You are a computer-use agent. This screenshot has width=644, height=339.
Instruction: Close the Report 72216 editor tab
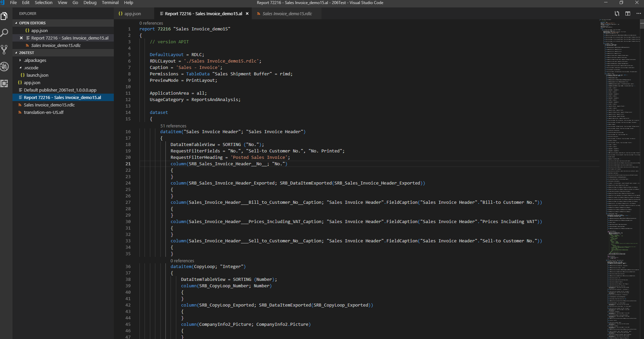pos(247,14)
